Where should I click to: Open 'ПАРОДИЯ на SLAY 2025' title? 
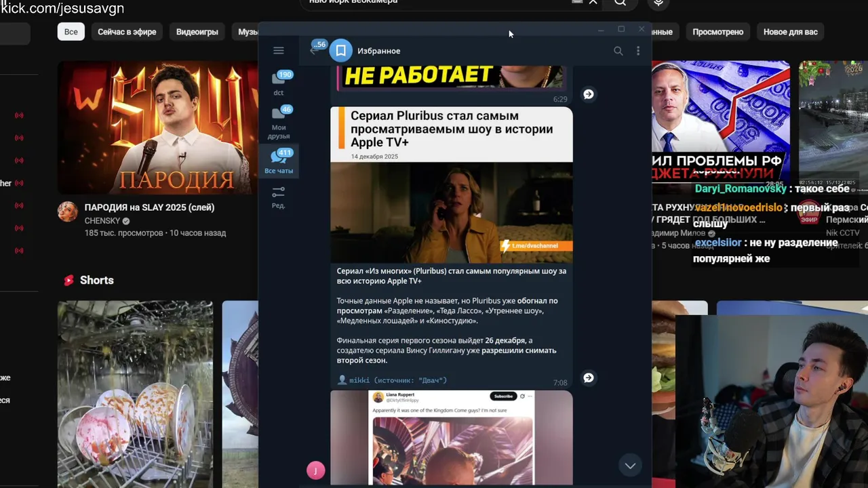point(149,207)
